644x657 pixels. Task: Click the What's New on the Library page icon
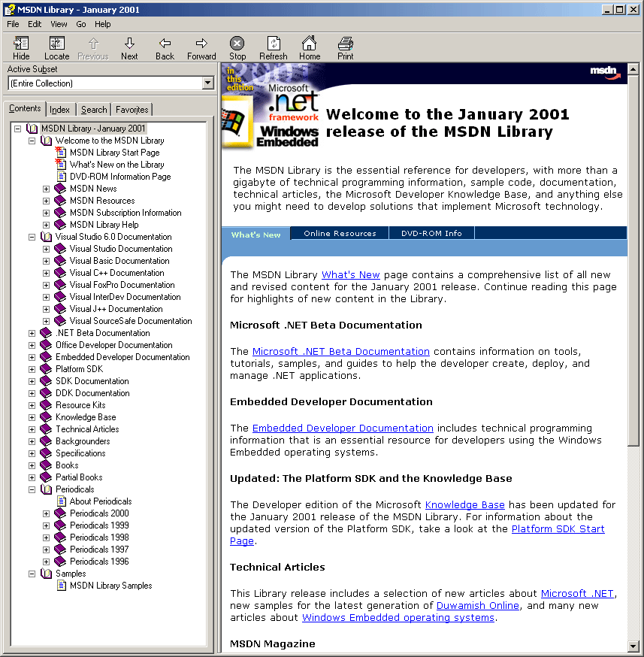(61, 164)
